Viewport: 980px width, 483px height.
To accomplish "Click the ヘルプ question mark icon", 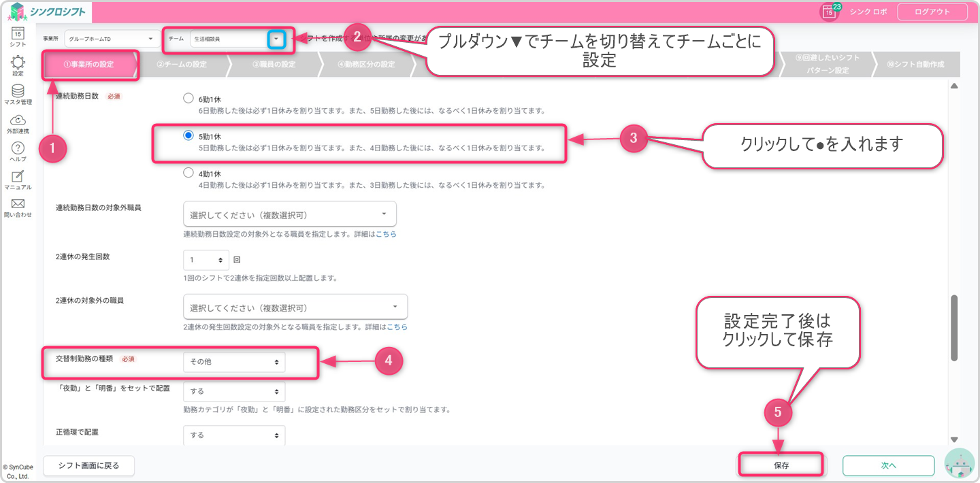I will click(x=18, y=149).
